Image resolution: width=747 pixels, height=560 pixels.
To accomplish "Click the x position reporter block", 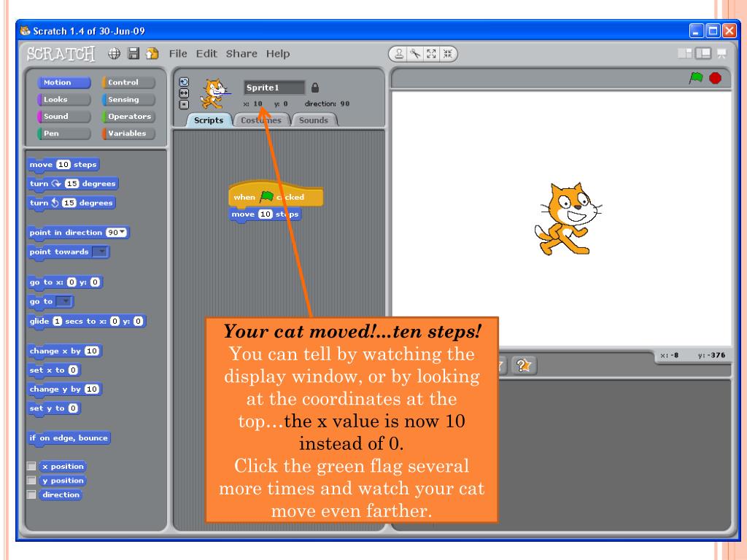I will 63,466.
